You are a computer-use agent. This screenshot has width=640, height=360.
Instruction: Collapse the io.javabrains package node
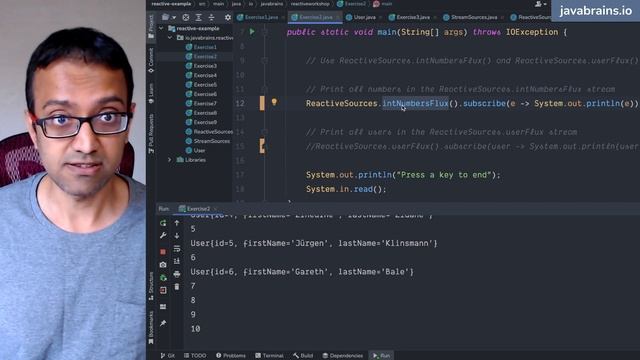(170, 38)
